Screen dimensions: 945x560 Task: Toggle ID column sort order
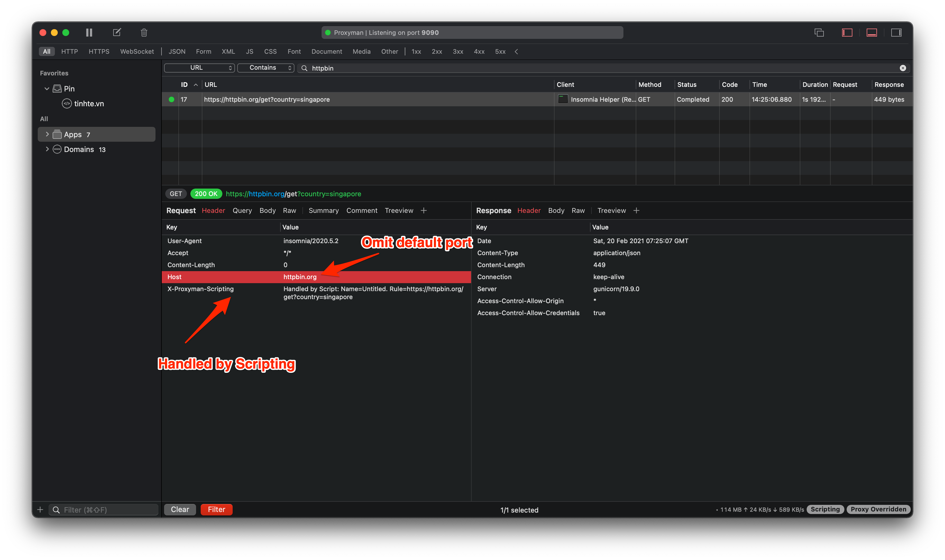(196, 85)
